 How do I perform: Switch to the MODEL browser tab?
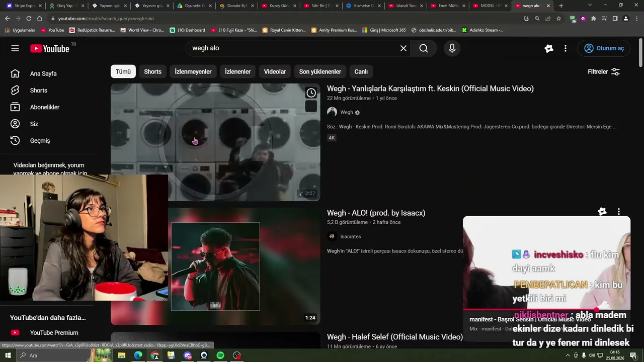tap(491, 6)
